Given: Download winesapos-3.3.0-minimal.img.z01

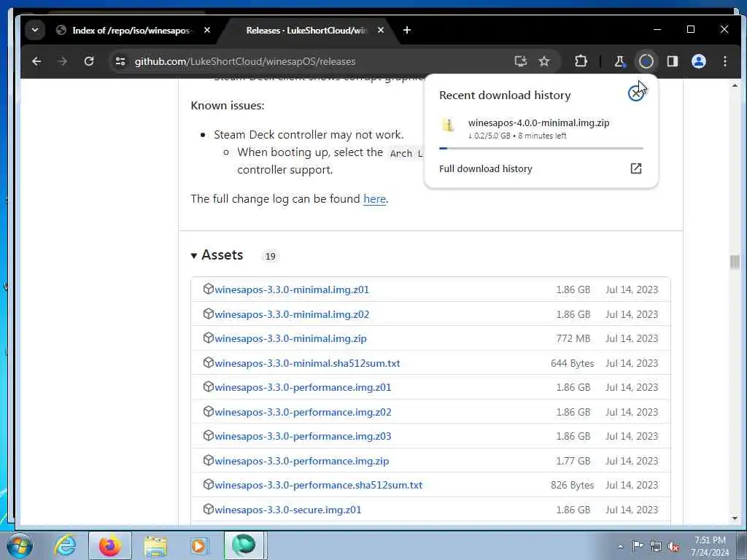Looking at the screenshot, I should click(x=292, y=289).
